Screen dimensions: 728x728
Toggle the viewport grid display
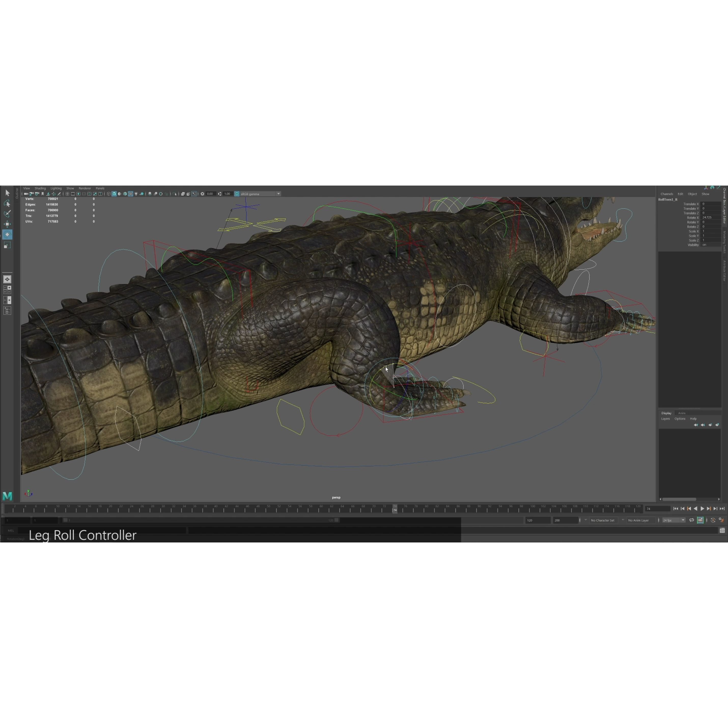(67, 194)
